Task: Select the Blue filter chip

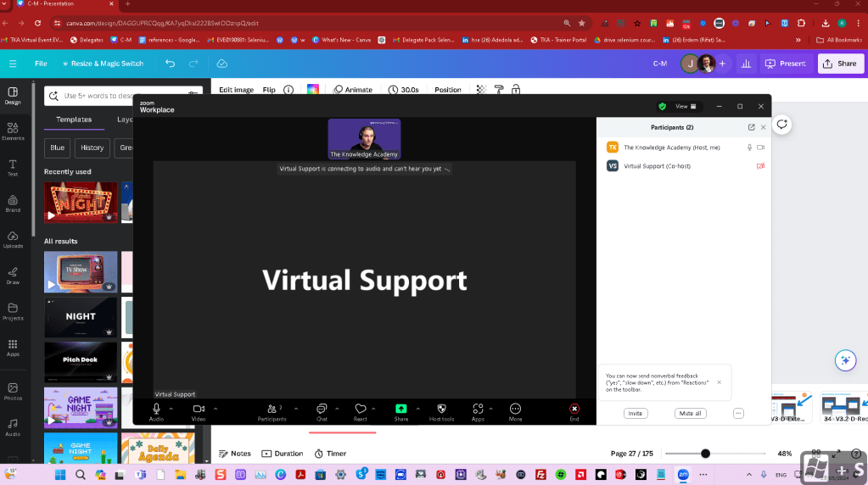Action: pos(57,148)
